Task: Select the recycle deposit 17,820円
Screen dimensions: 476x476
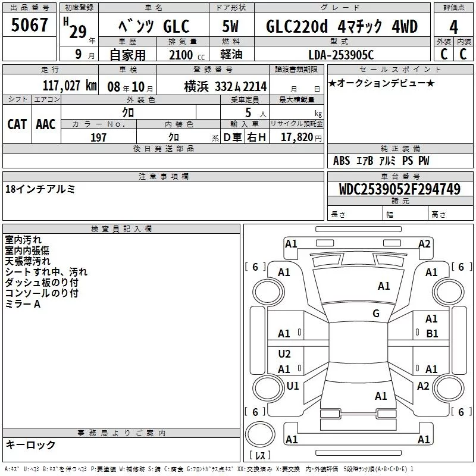Action: 301,137
